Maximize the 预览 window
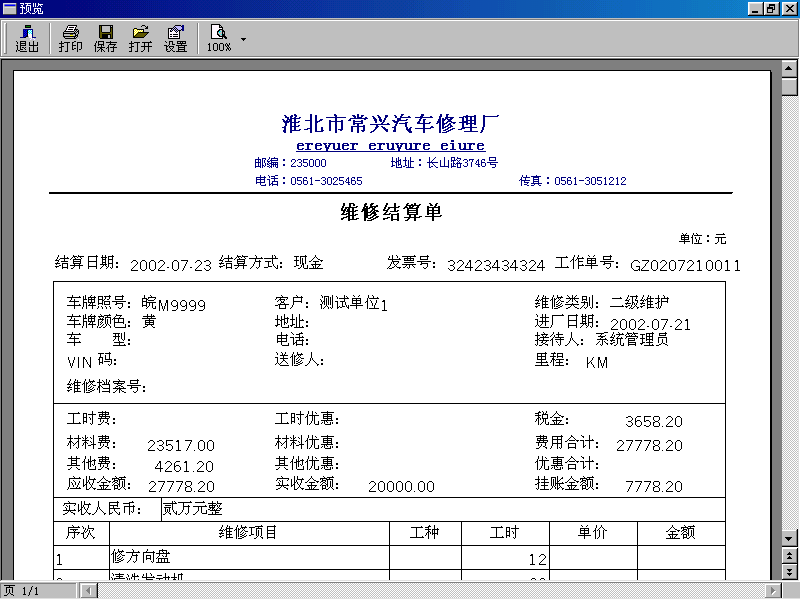Image resolution: width=800 pixels, height=600 pixels. [x=771, y=9]
